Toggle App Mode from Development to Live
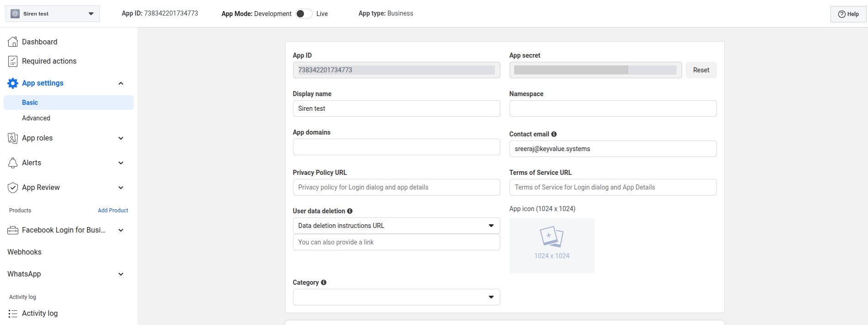Viewport: 868px width, 325px height. coord(304,14)
